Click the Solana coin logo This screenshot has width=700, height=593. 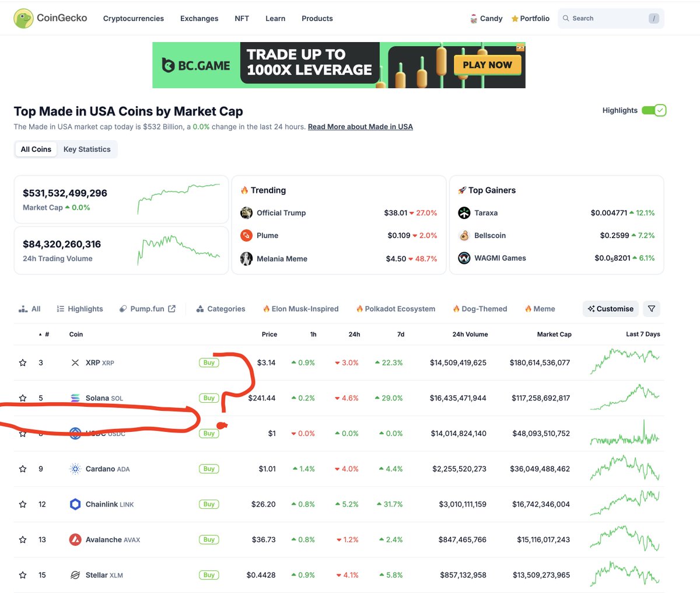(x=75, y=398)
